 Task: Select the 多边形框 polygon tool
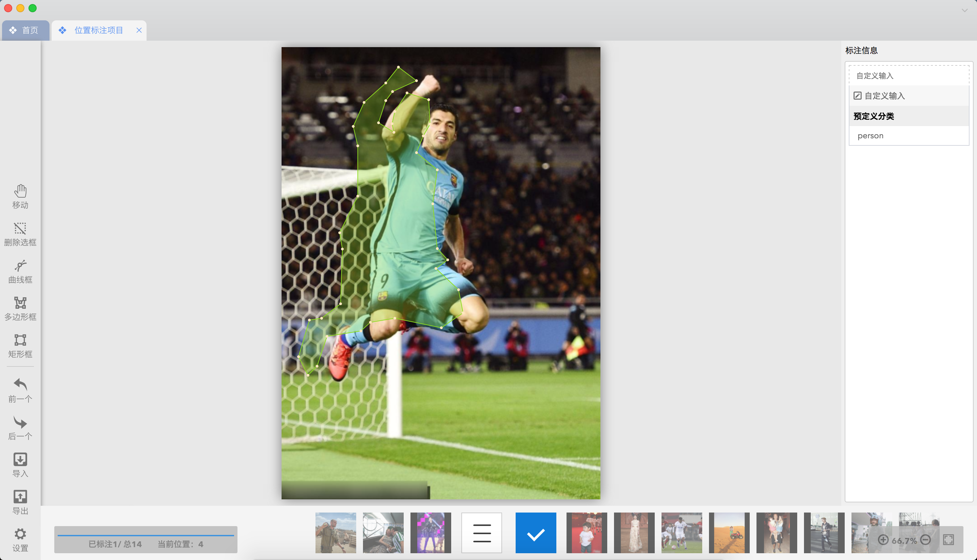(20, 308)
